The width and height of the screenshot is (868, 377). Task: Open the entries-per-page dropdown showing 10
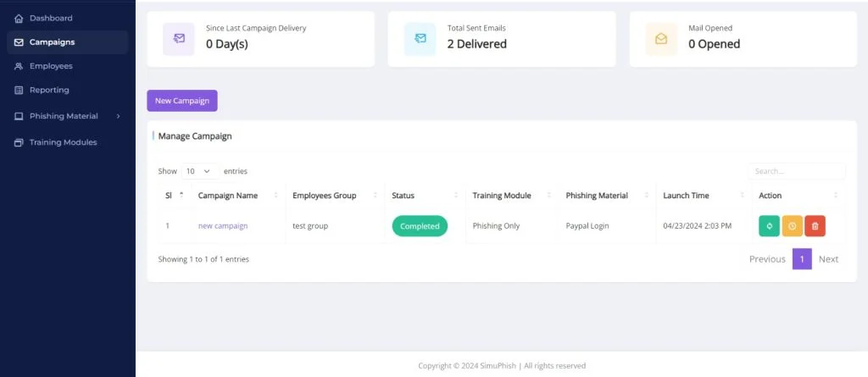click(x=200, y=171)
